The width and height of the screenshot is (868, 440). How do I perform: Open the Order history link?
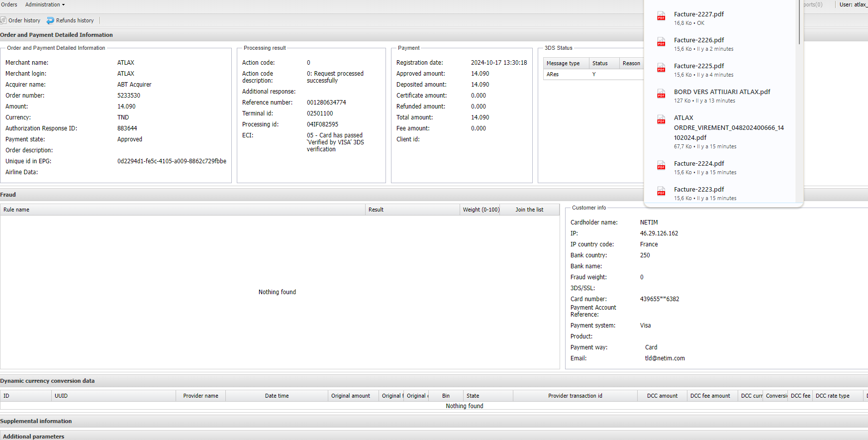pyautogui.click(x=24, y=20)
